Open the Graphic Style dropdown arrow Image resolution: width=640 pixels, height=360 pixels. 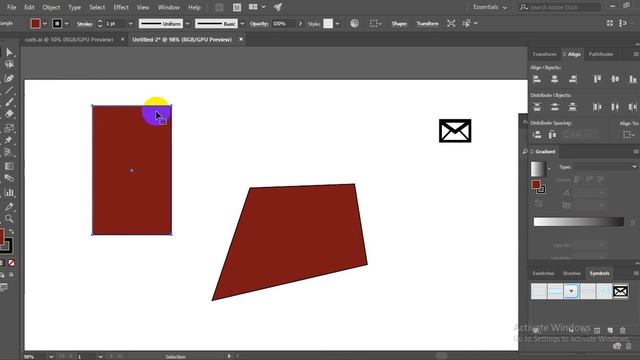[x=338, y=24]
